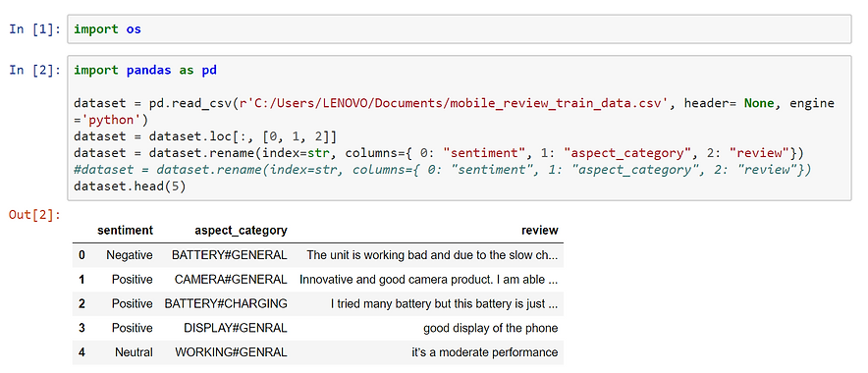Select 'BATTERY#CHARGING' table cell
This screenshot has height=373, width=868.
point(226,304)
